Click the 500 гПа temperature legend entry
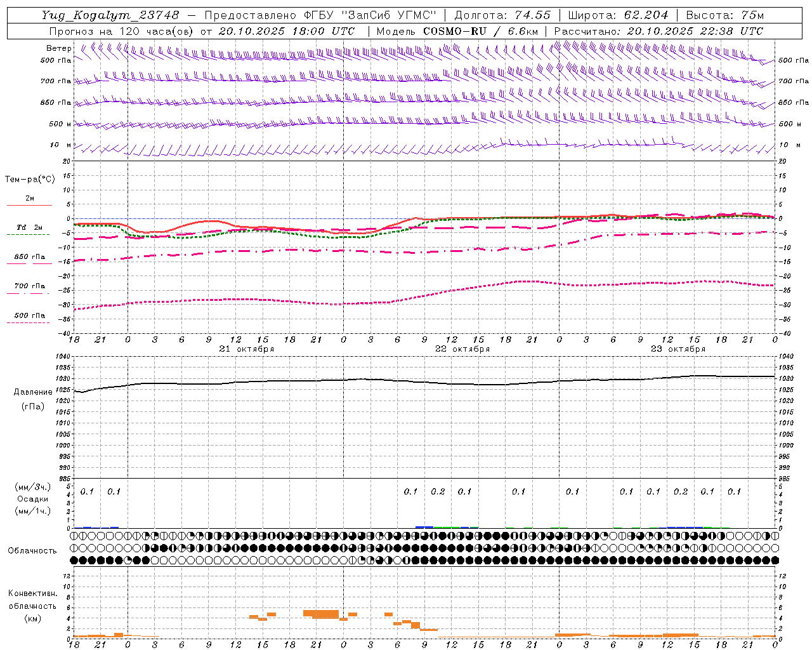 [x=30, y=315]
